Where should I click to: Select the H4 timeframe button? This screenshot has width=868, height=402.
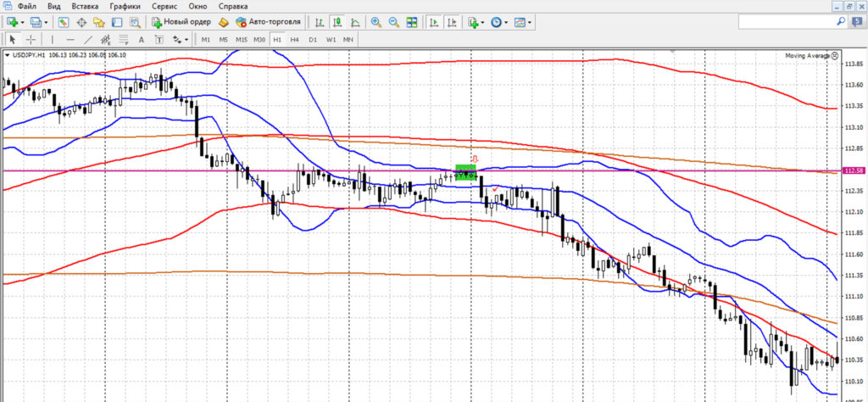pos(294,39)
